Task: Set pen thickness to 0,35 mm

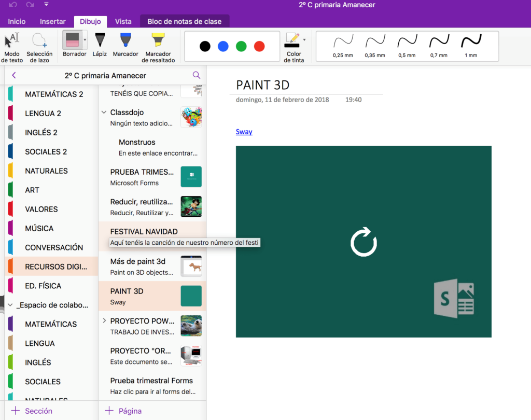Action: (375, 46)
